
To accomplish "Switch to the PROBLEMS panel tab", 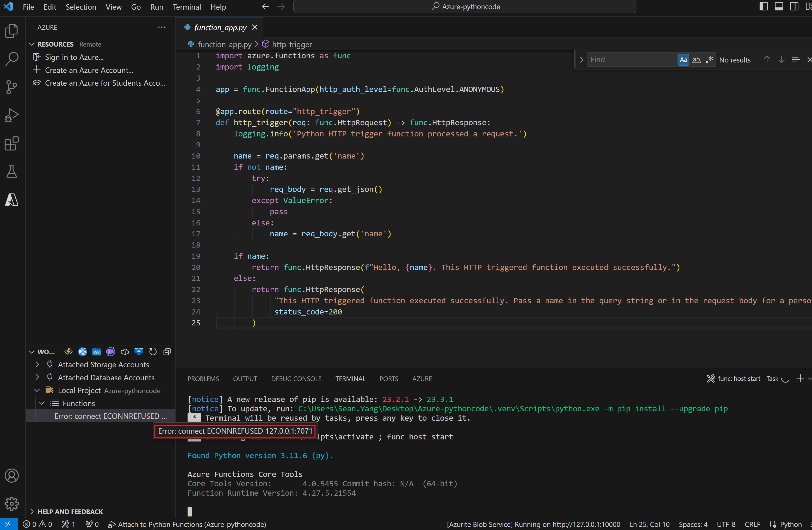I will click(x=203, y=379).
